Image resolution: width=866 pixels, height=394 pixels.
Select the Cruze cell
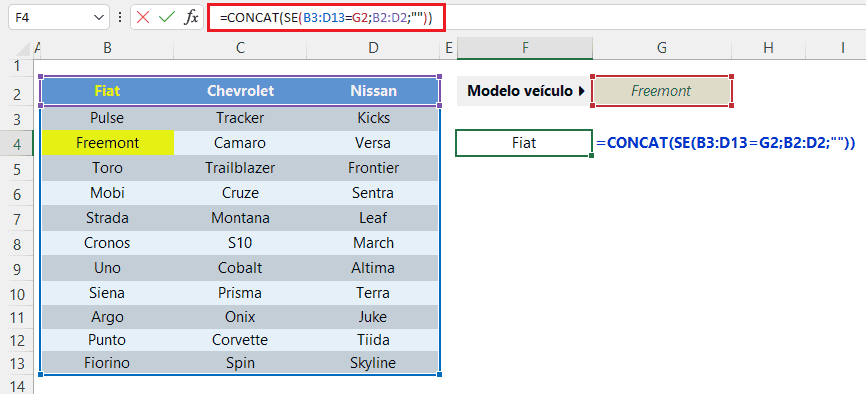pos(240,193)
